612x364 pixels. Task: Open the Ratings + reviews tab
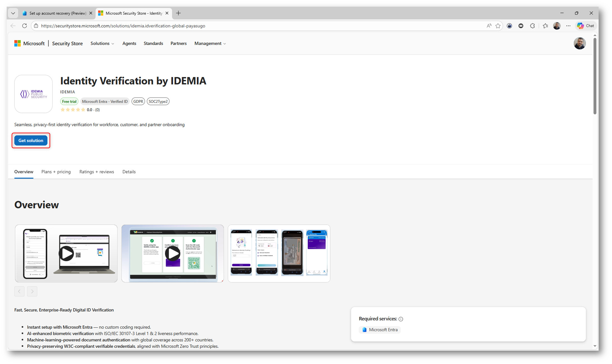(x=96, y=172)
